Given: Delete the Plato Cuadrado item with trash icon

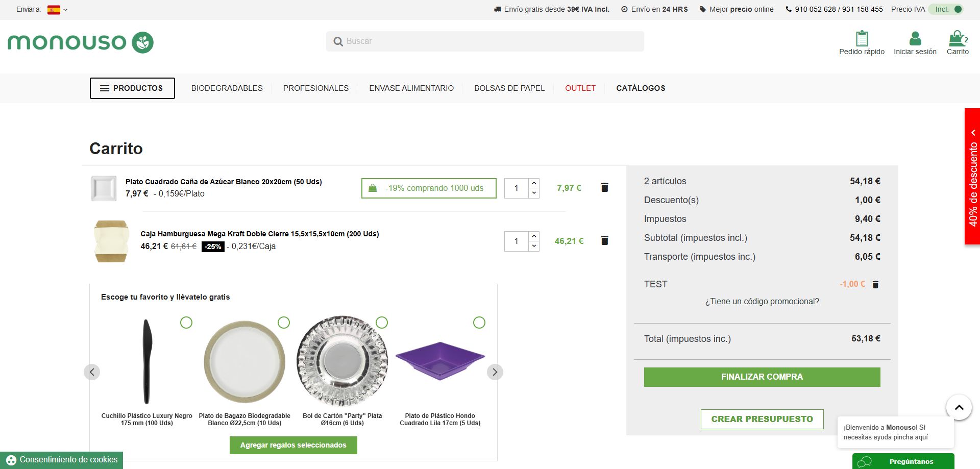Looking at the screenshot, I should [605, 187].
